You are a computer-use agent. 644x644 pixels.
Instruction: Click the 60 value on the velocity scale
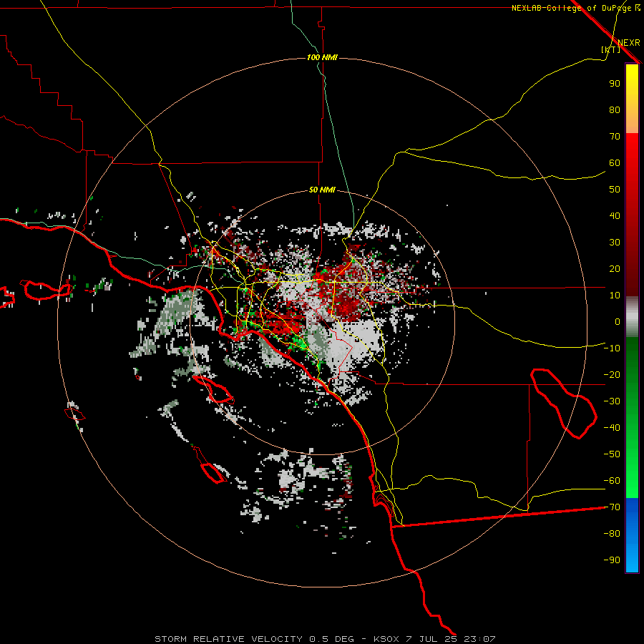coord(615,162)
